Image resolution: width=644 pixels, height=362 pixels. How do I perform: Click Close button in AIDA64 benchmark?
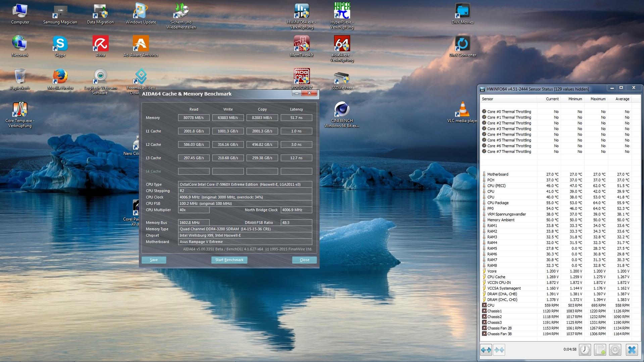[x=304, y=260]
